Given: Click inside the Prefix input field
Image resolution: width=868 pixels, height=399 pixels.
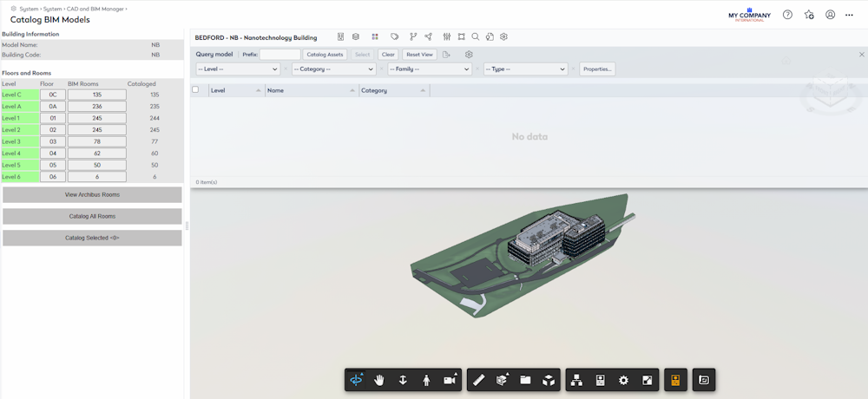Looking at the screenshot, I should [280, 55].
